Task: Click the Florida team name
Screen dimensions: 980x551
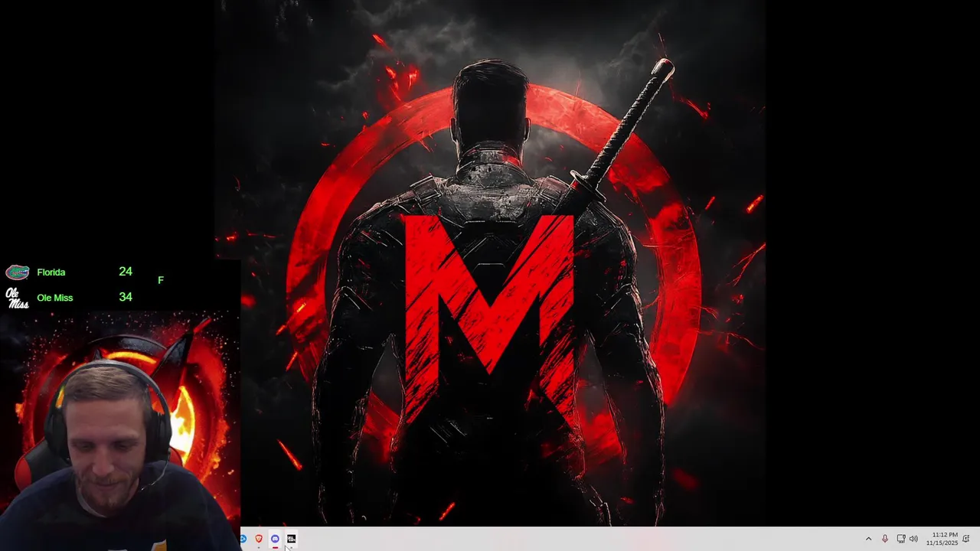Action: [x=51, y=272]
